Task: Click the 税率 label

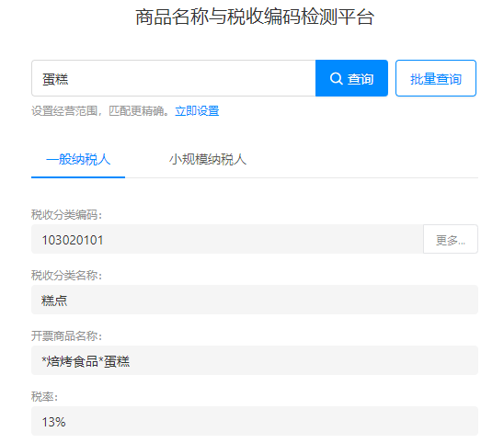Action: pyautogui.click(x=44, y=397)
